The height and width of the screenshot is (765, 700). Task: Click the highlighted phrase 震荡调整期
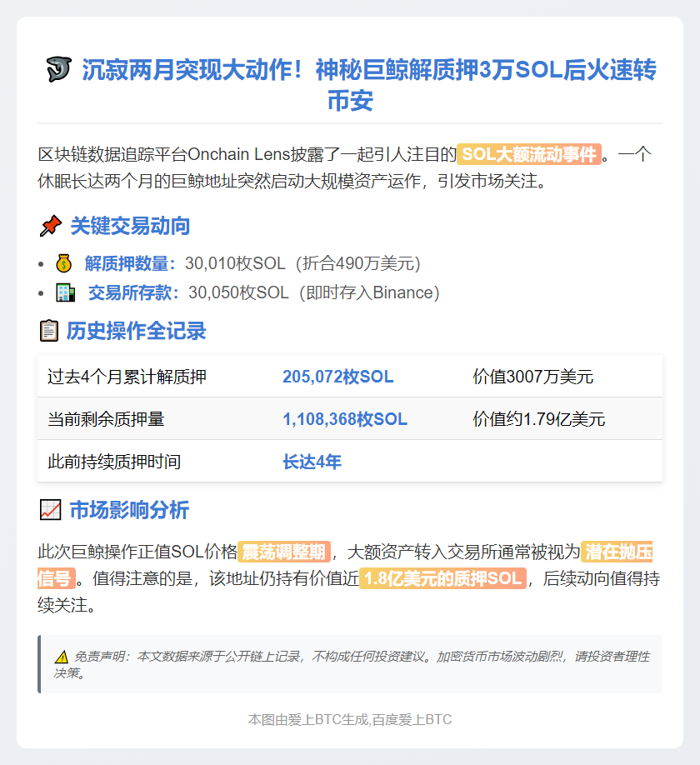click(284, 552)
